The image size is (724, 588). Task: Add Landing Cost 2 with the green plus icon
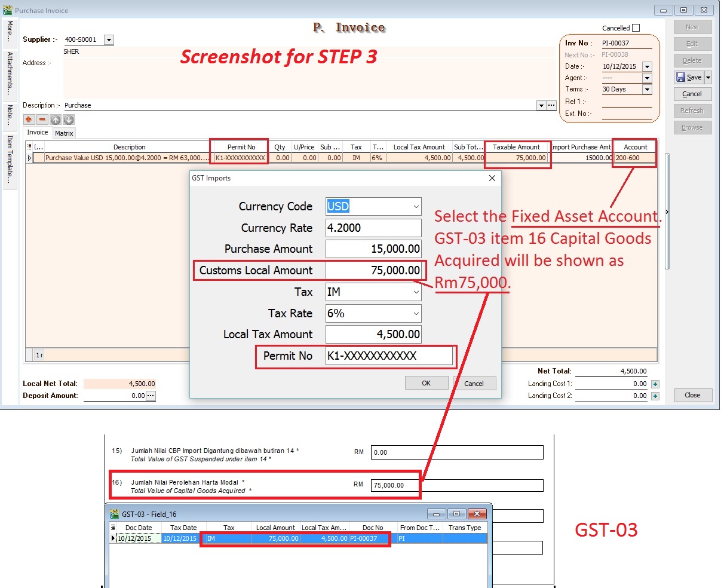655,396
